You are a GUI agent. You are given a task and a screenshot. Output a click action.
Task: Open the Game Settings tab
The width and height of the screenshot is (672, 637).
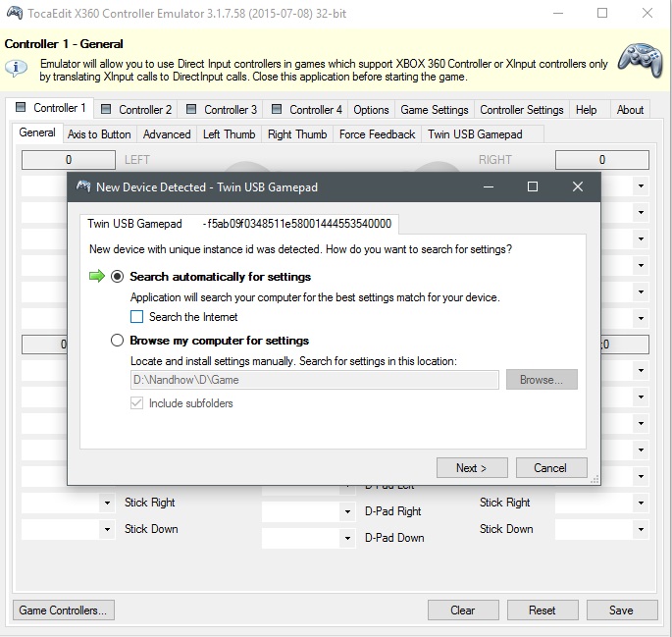point(435,110)
